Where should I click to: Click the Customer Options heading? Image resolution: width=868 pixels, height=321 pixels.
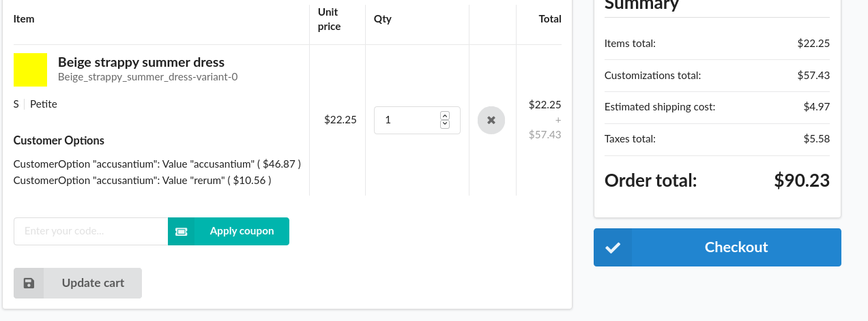(x=59, y=141)
